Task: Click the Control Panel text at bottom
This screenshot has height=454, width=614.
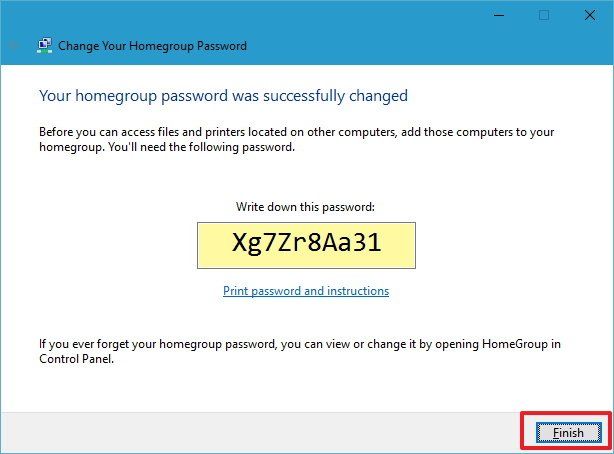Action: click(76, 359)
